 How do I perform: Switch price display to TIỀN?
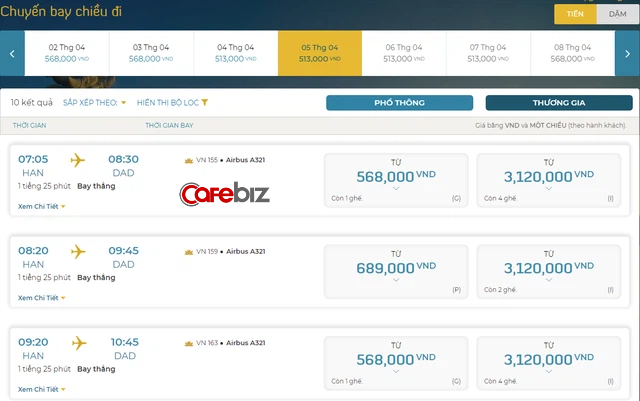(x=574, y=14)
